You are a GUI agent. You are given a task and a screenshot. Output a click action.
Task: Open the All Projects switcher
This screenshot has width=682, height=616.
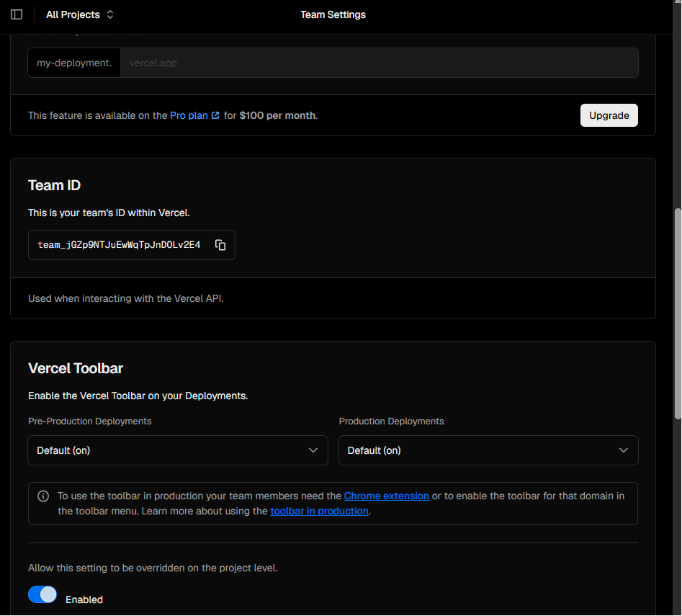pos(80,15)
